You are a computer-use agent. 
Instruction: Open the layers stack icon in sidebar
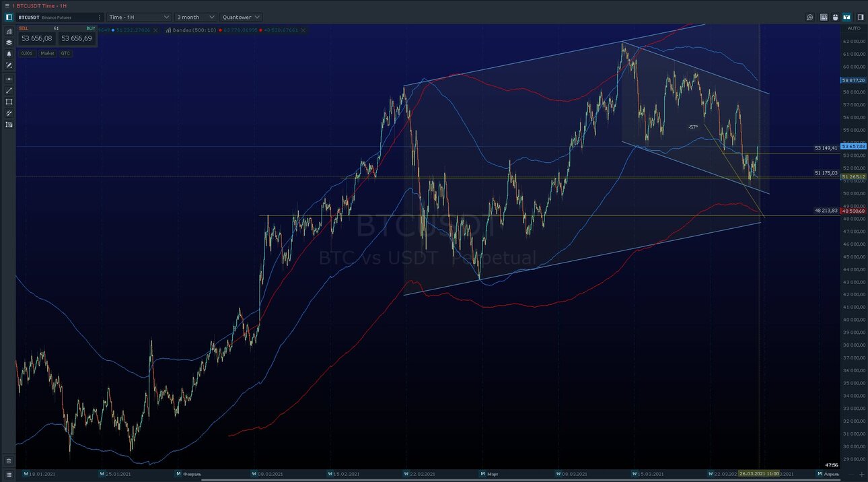coord(9,42)
